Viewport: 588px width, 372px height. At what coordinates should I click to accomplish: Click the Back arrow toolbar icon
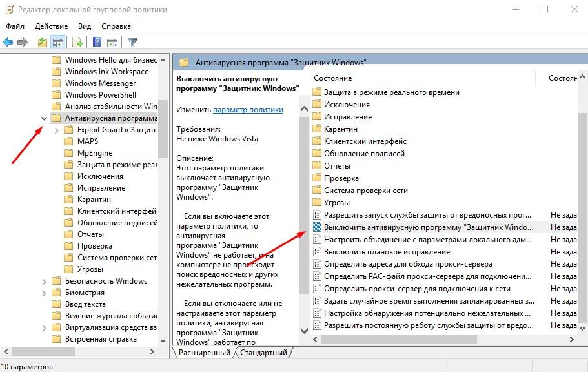[x=8, y=43]
